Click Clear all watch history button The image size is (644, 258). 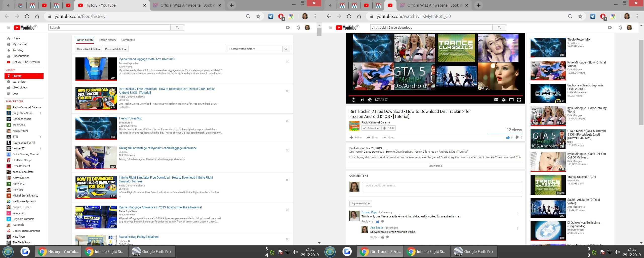pos(89,49)
